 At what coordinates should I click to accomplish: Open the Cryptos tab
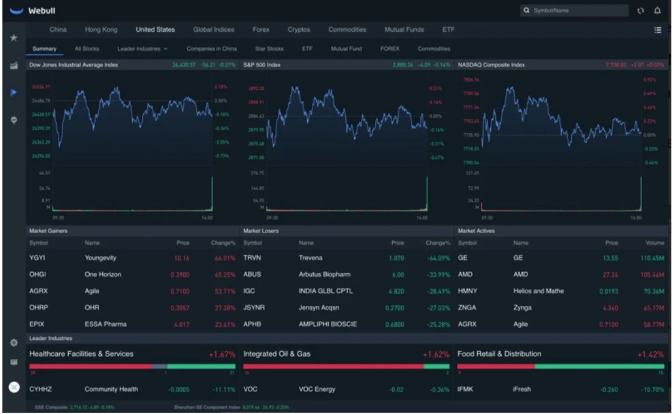point(299,30)
